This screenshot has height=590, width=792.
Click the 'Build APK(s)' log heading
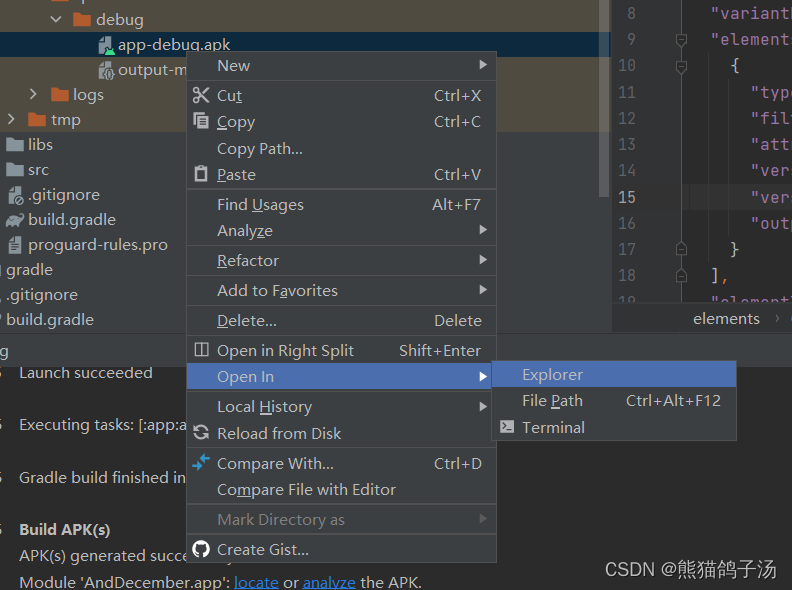65,529
